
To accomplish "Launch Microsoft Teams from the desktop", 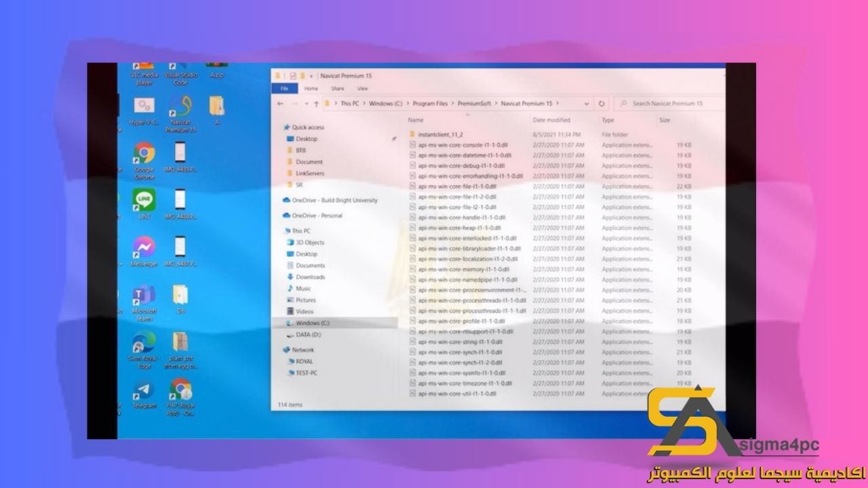I will pyautogui.click(x=144, y=302).
